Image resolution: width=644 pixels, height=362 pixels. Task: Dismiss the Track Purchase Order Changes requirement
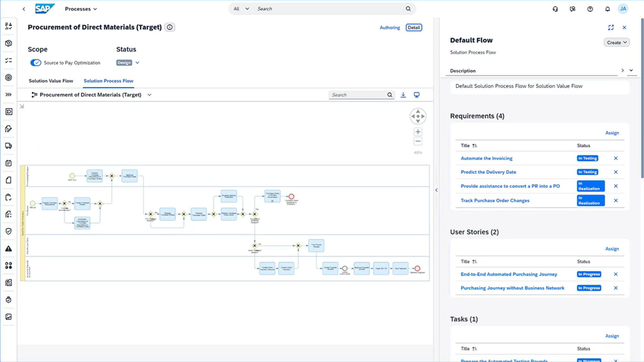tap(615, 200)
